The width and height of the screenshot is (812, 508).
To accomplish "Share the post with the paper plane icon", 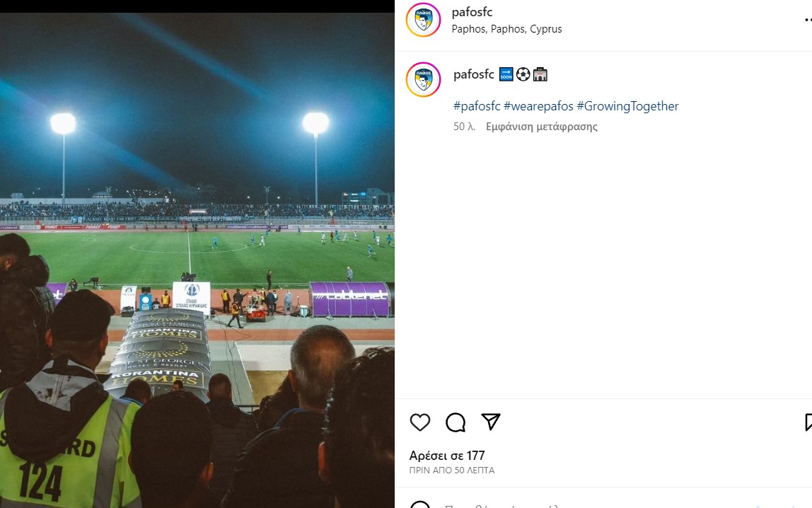I will (490, 422).
